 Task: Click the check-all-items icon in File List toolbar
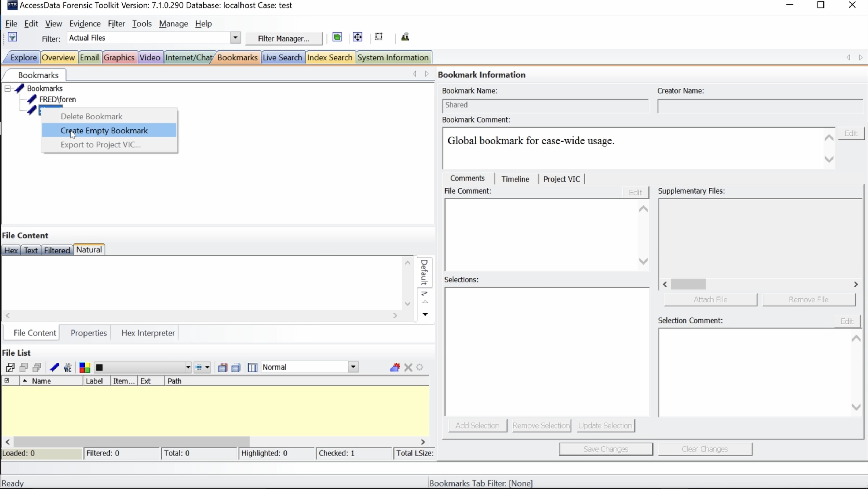(x=10, y=367)
